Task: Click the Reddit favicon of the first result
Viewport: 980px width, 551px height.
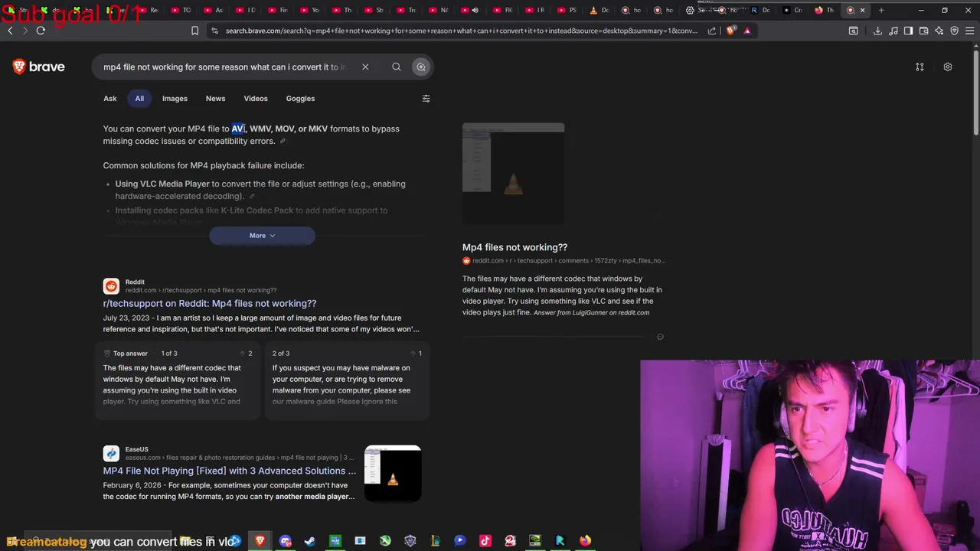Action: click(111, 286)
